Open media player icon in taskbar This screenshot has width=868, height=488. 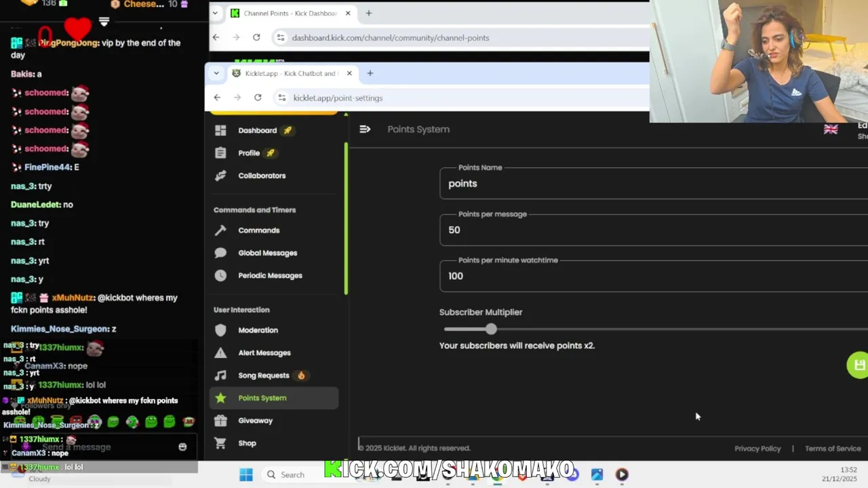tap(622, 474)
